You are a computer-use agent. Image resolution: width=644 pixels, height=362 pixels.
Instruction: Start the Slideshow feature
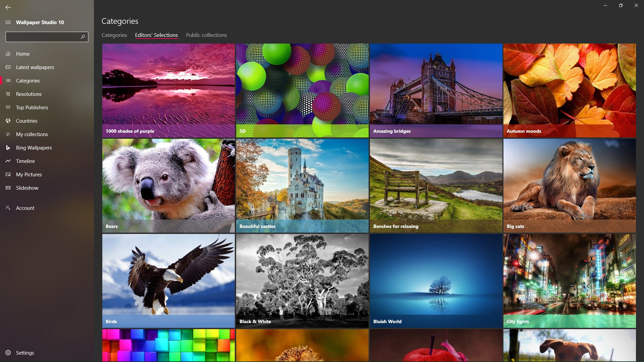27,188
